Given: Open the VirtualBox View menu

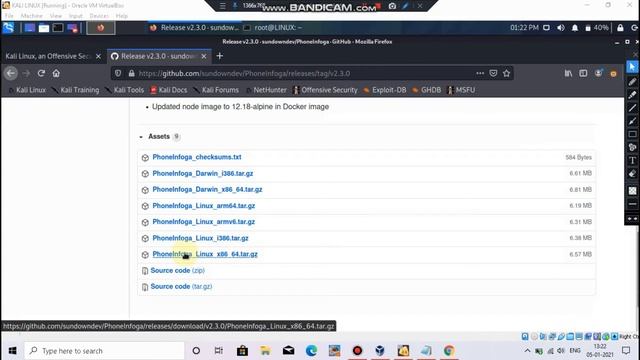Looking at the screenshot, I should [x=56, y=16].
